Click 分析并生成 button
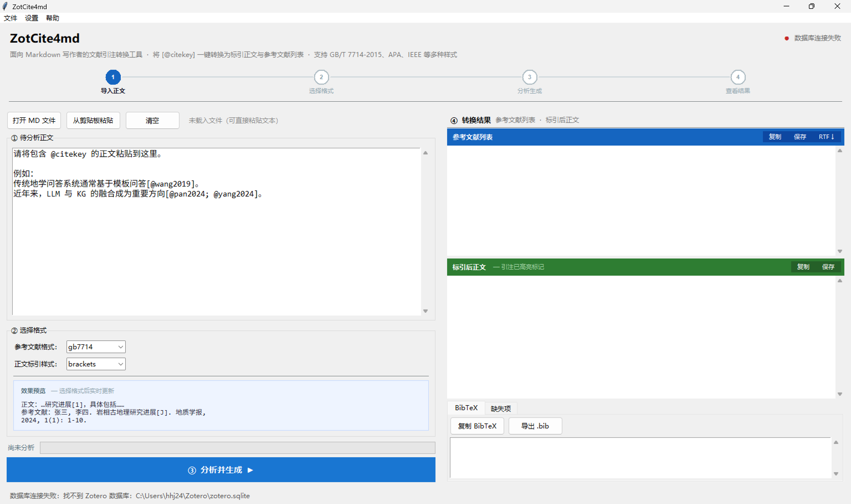The height and width of the screenshot is (504, 851). 221,470
